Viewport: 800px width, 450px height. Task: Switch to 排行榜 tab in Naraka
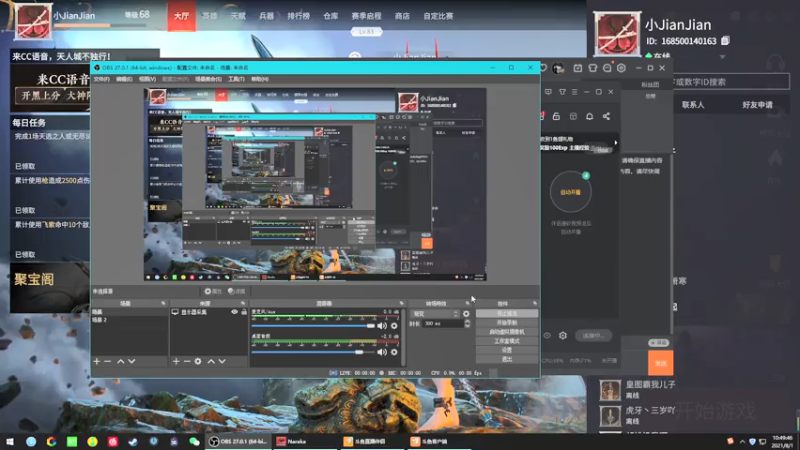298,16
